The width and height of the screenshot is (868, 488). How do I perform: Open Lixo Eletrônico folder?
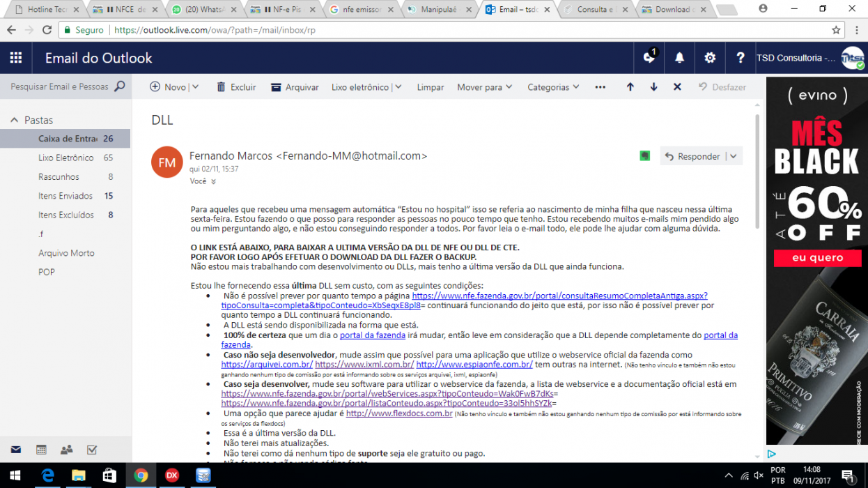point(65,158)
